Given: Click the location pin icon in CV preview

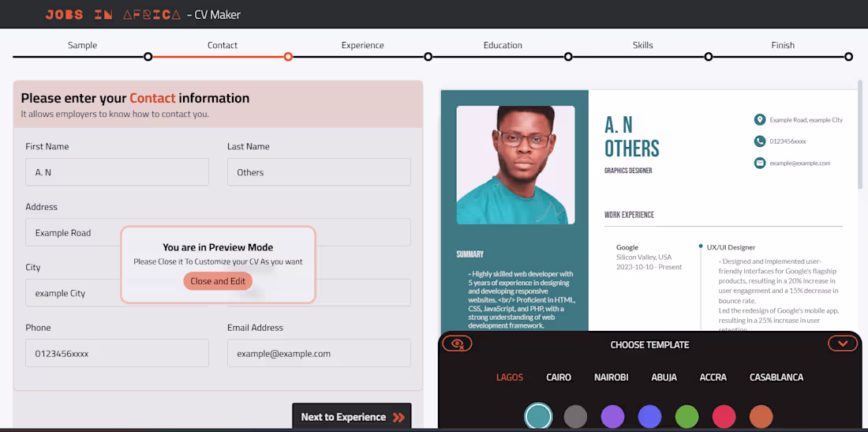Looking at the screenshot, I should pyautogui.click(x=759, y=119).
